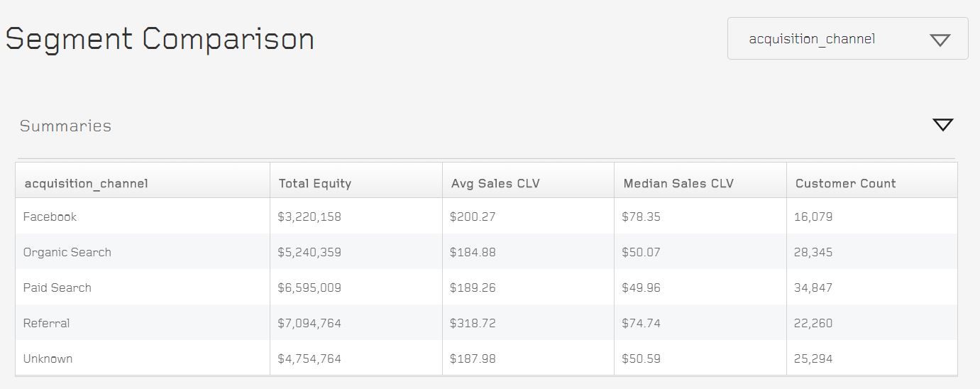Select the Paid Search row label
The height and width of the screenshot is (389, 980).
tap(57, 287)
